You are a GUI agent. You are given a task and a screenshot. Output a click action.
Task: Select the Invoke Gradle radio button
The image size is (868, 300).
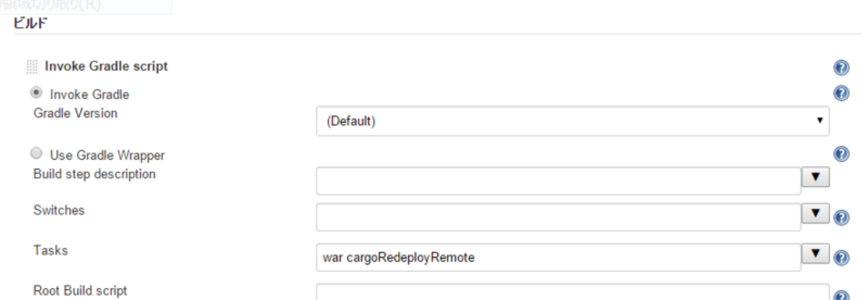coord(37,93)
